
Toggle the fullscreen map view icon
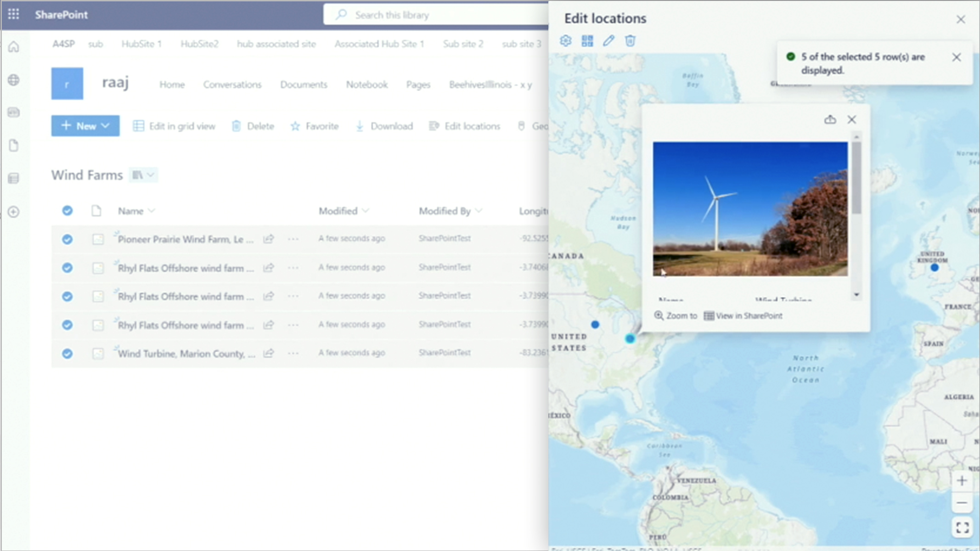click(x=962, y=527)
